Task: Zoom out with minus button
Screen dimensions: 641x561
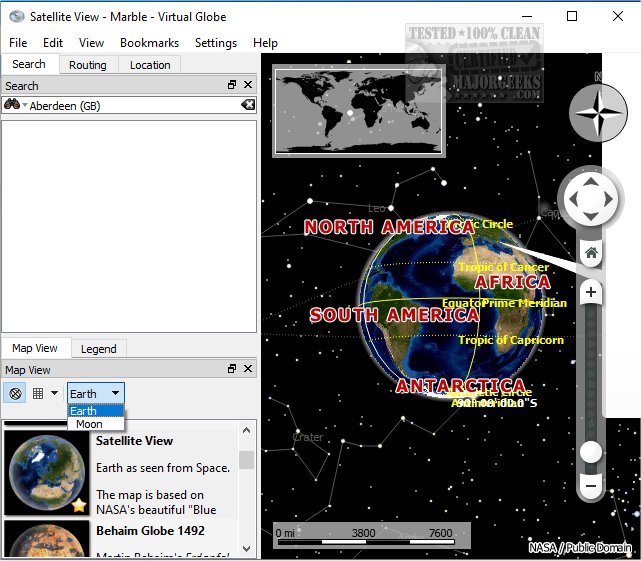Action: pyautogui.click(x=591, y=486)
